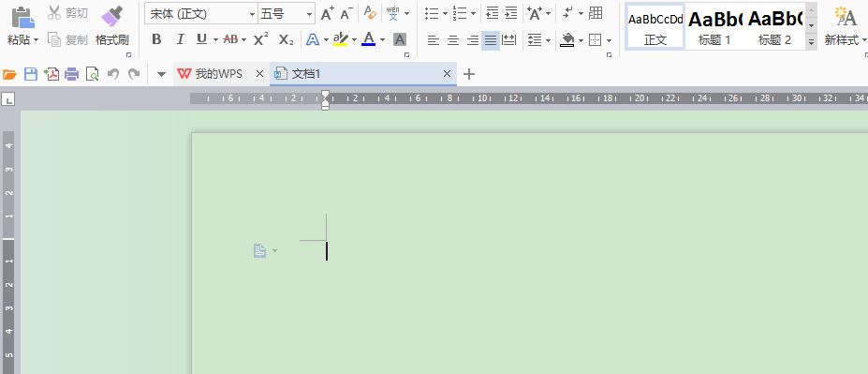This screenshot has width=868, height=374.
Task: Toggle italic formatting
Action: click(180, 39)
